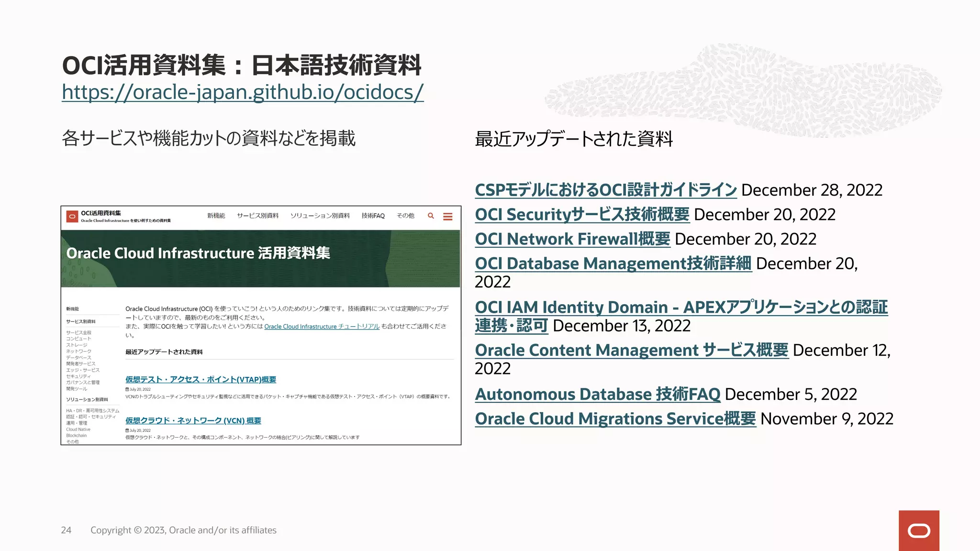Image resolution: width=980 pixels, height=551 pixels.
Task: Select Blockchain in the sidebar
Action: pyautogui.click(x=77, y=435)
